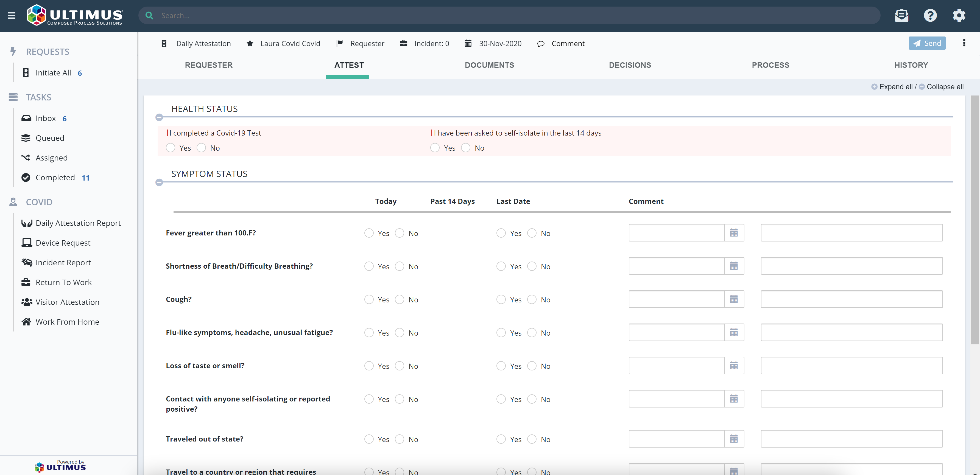The width and height of the screenshot is (980, 475).
Task: Click Expand all sections
Action: (x=892, y=87)
